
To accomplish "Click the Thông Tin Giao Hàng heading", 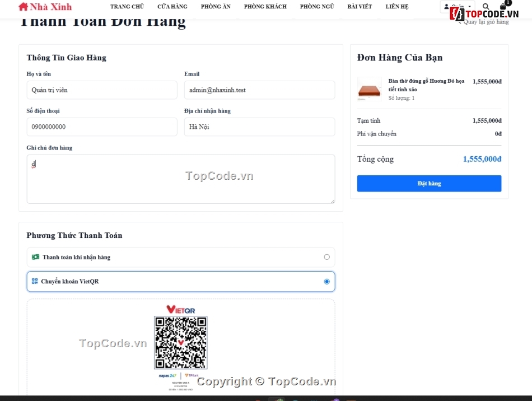I will tap(67, 58).
